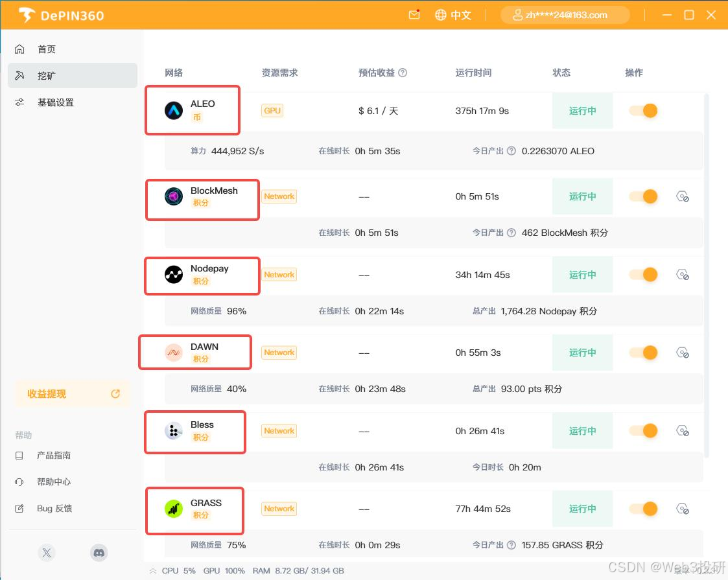Click the Bless network logo icon
This screenshot has width=728, height=580.
pos(174,431)
